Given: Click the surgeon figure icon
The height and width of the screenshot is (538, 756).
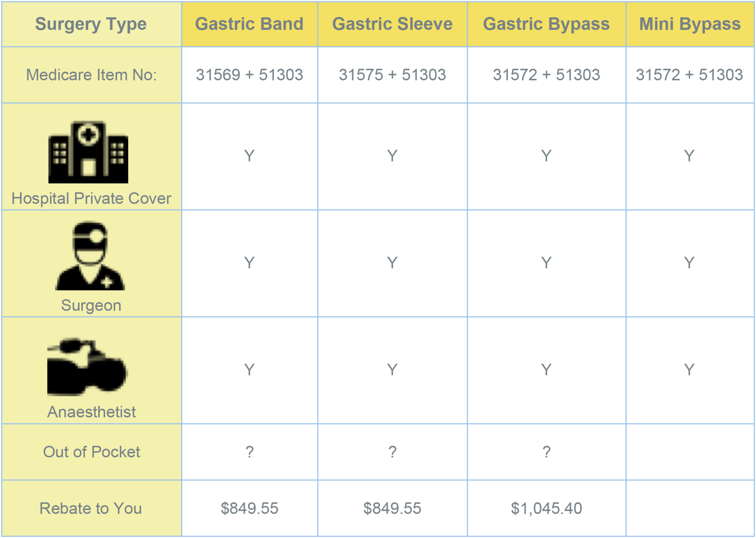Looking at the screenshot, I should 90,256.
